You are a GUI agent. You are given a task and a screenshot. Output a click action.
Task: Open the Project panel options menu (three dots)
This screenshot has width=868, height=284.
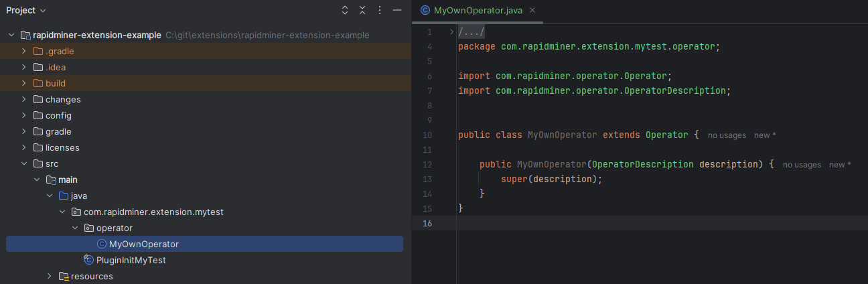tap(380, 11)
